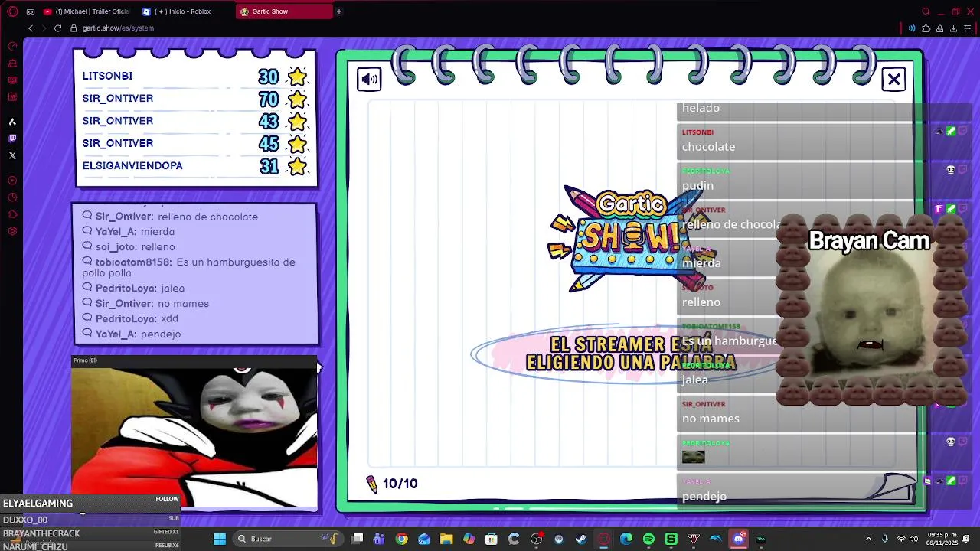Screen dimensions: 980x551
Task: Click the Sir_Ontiver 'no mames' chat message
Action: (x=145, y=304)
